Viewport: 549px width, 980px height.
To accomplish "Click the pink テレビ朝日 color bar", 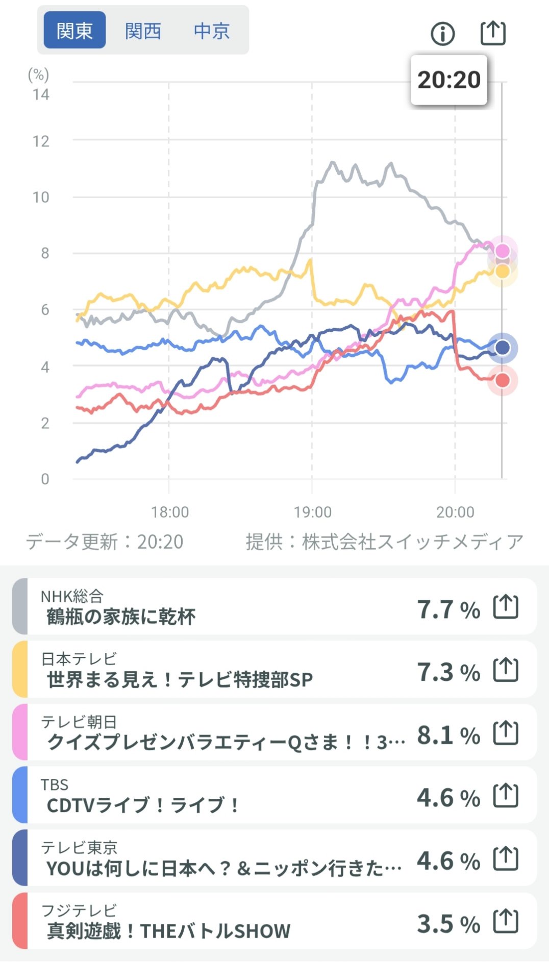I will [19, 732].
